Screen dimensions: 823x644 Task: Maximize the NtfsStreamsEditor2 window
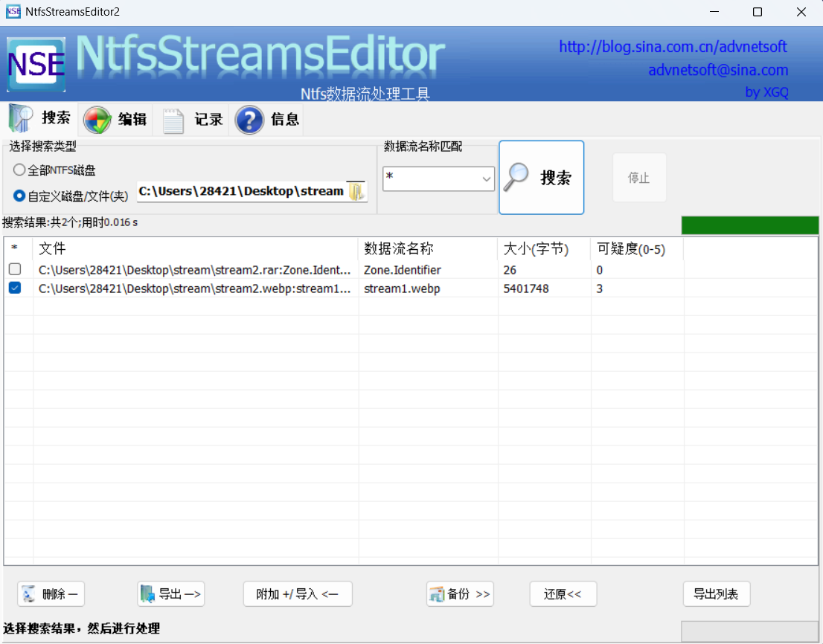[758, 12]
